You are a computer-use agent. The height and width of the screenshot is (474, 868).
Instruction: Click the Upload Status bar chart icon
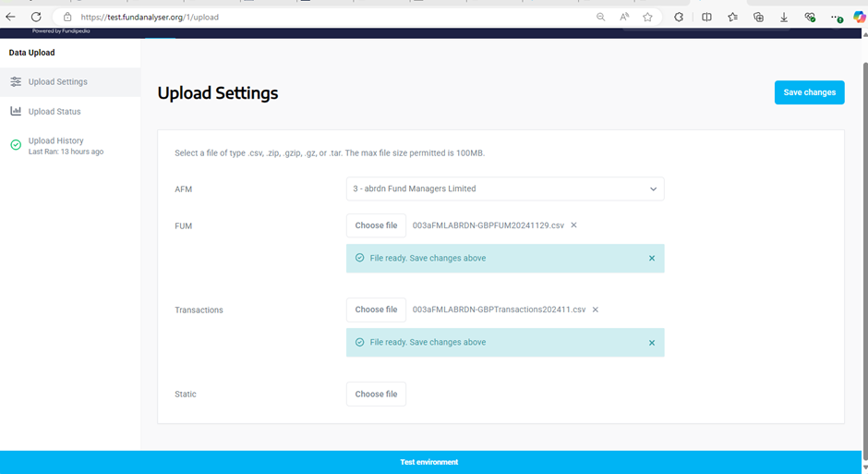click(x=16, y=112)
